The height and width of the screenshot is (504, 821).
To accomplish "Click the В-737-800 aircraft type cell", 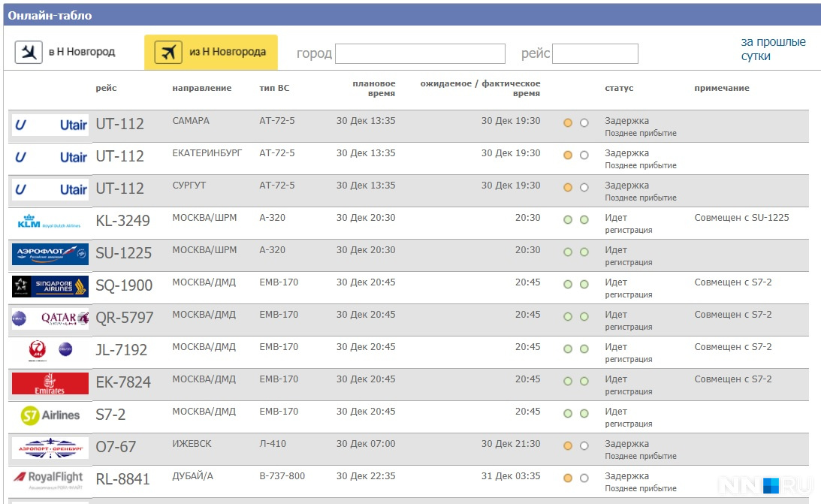I will click(x=282, y=476).
